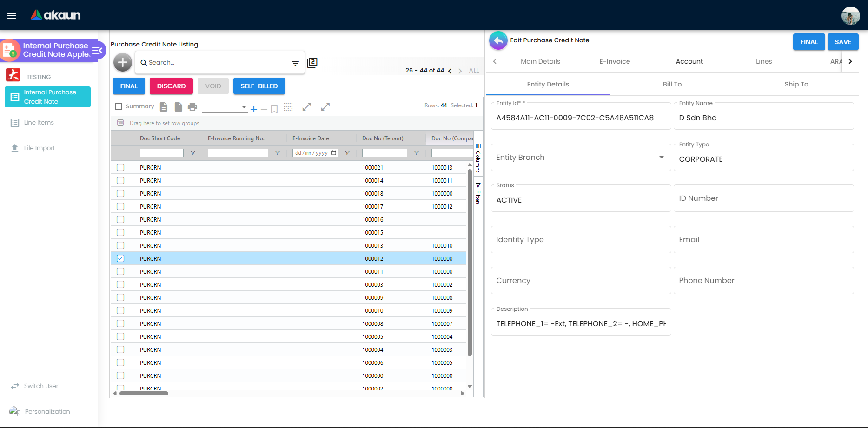Click the dotted grid selection icon
This screenshot has width=868, height=428.
click(288, 107)
